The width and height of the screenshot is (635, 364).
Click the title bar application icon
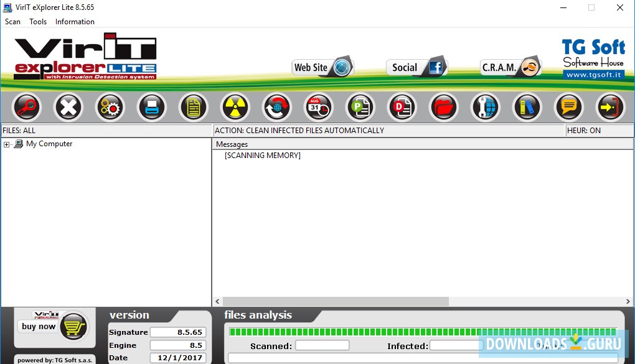click(7, 7)
